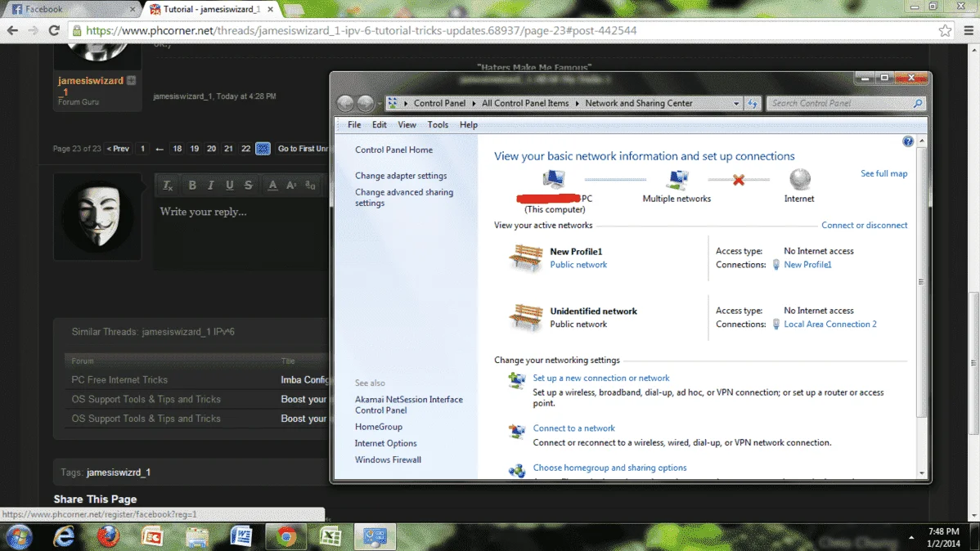
Task: Click Set up a new connection link
Action: (x=600, y=378)
